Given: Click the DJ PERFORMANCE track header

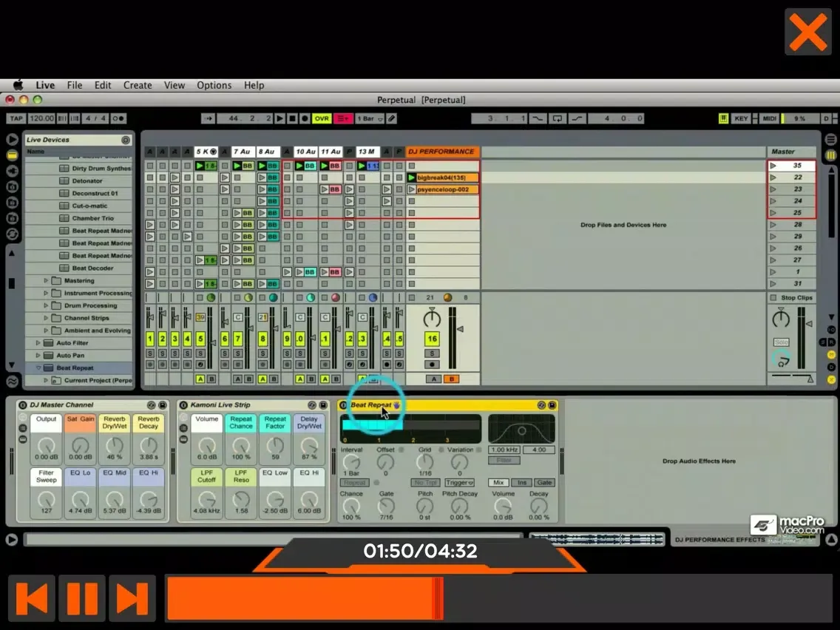Looking at the screenshot, I should click(x=442, y=152).
